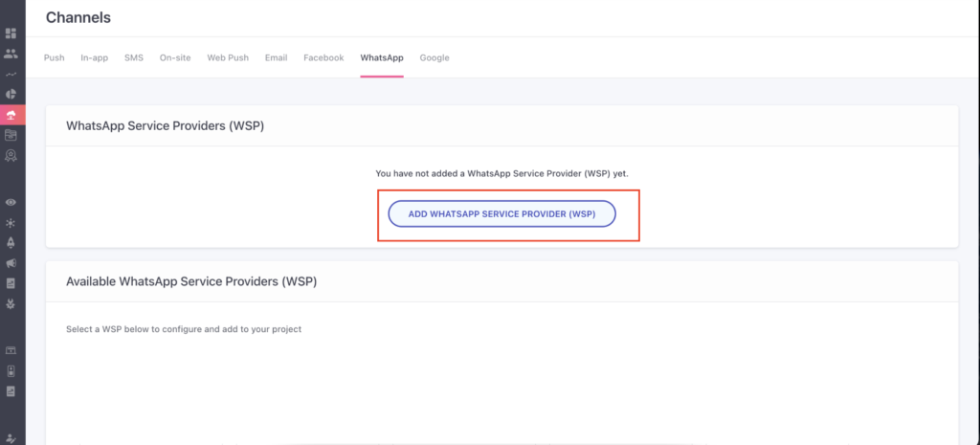Select the eye icon in the sidebar
980x445 pixels.
click(x=11, y=203)
